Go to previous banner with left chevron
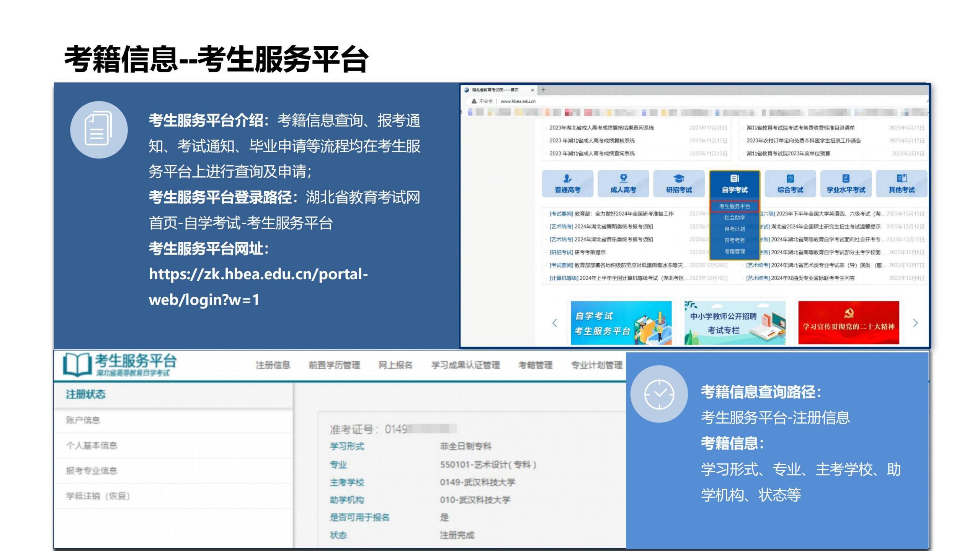Screen dimensions: 980x551 point(555,323)
